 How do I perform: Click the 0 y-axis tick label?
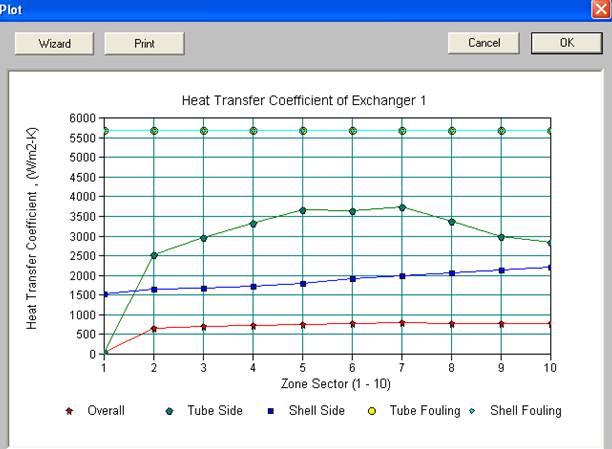pyautogui.click(x=93, y=354)
